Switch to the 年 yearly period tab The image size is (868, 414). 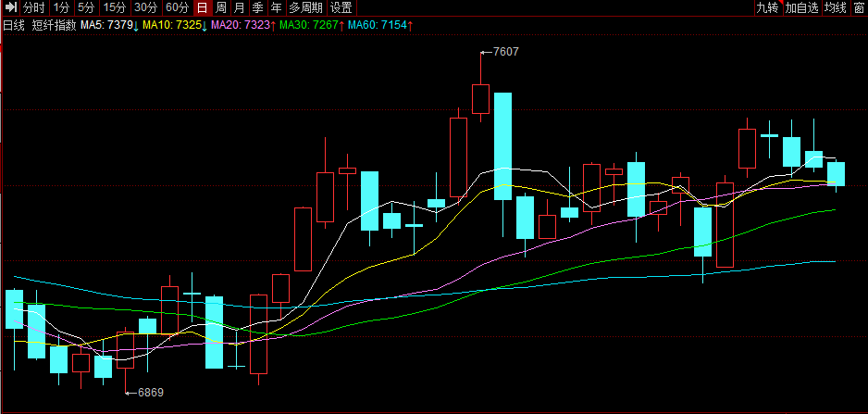[x=277, y=7]
